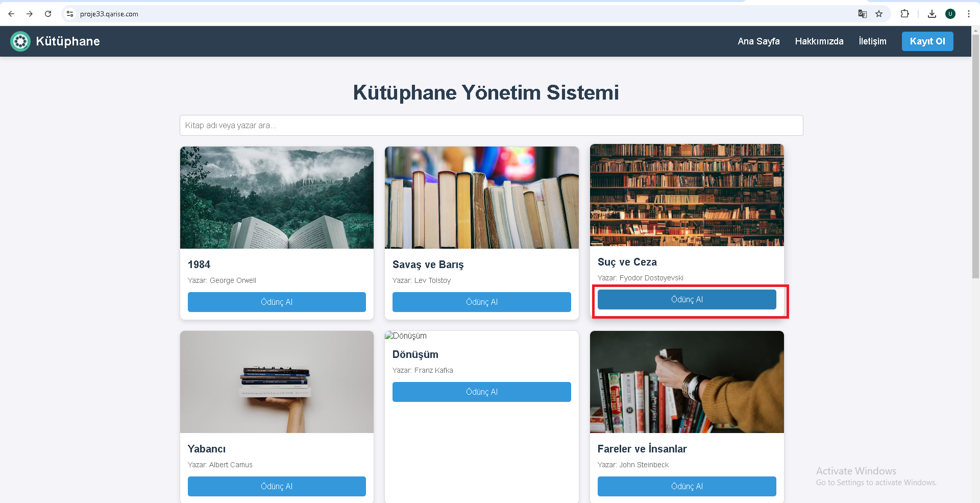Click the 1984 book cover image
980x503 pixels.
click(277, 198)
